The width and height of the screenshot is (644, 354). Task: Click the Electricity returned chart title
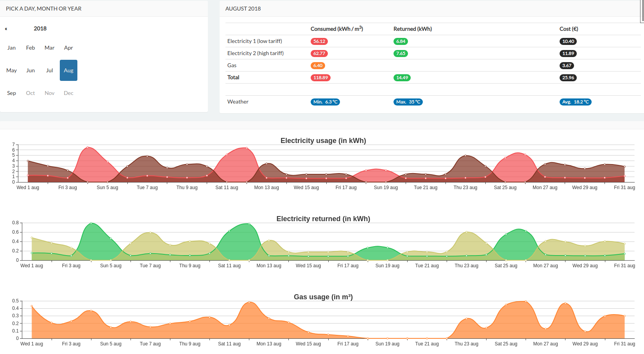tap(323, 219)
